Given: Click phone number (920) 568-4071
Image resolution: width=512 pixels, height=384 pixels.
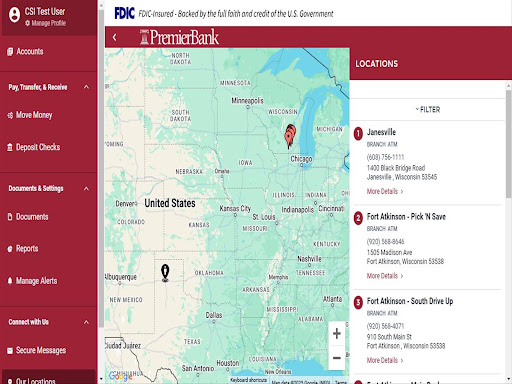Looking at the screenshot, I should pyautogui.click(x=385, y=326).
